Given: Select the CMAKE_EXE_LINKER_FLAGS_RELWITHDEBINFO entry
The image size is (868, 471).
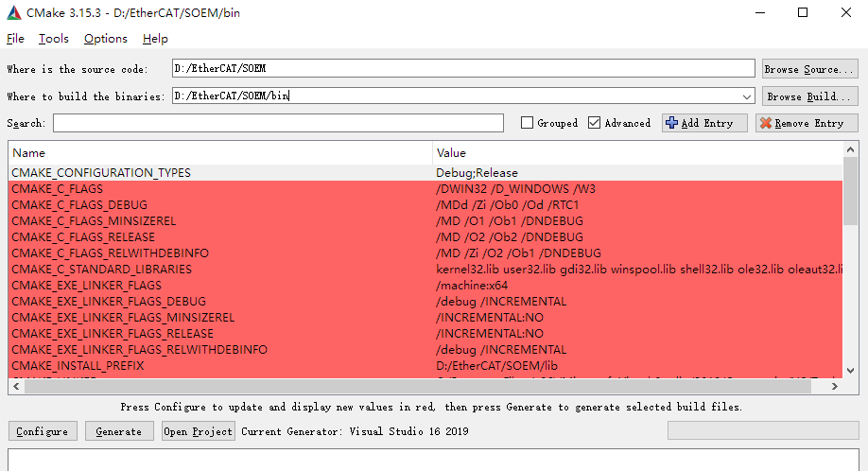Looking at the screenshot, I should 140,349.
